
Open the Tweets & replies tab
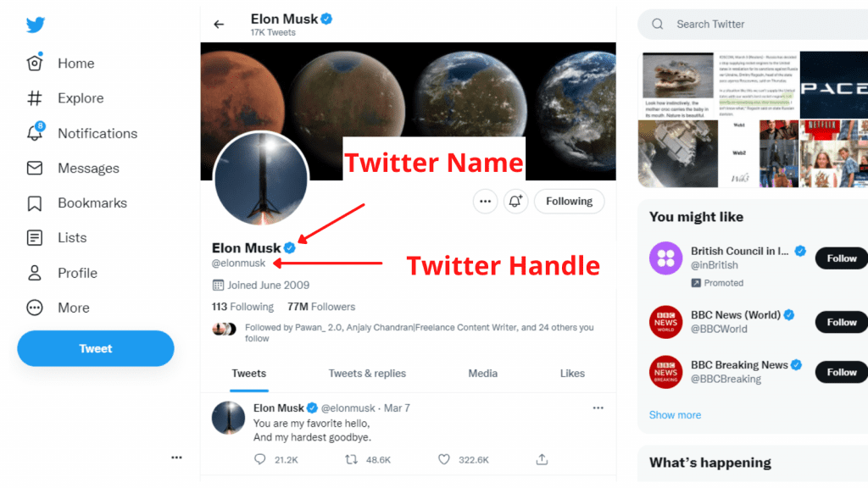coord(367,373)
